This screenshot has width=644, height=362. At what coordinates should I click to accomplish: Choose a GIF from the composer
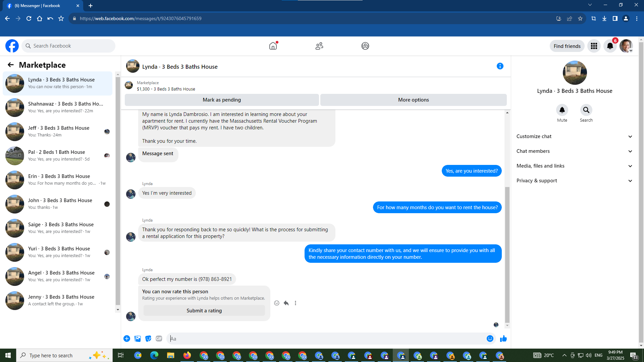pos(159,339)
